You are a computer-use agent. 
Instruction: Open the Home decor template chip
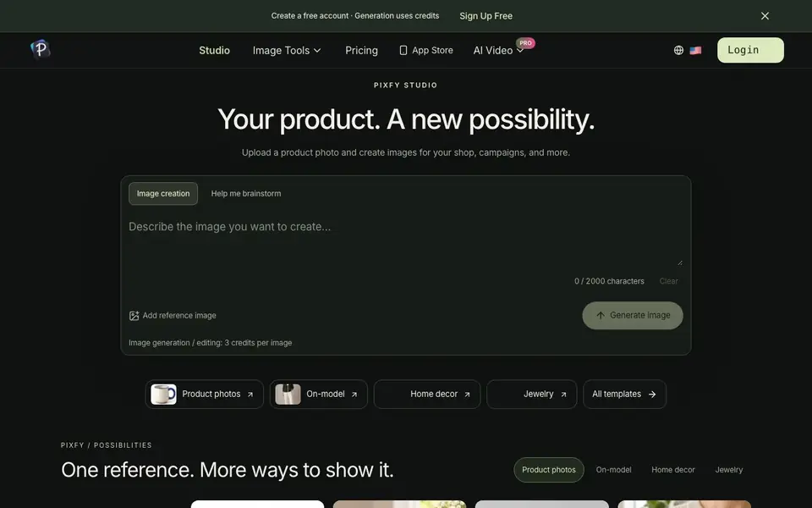click(427, 395)
